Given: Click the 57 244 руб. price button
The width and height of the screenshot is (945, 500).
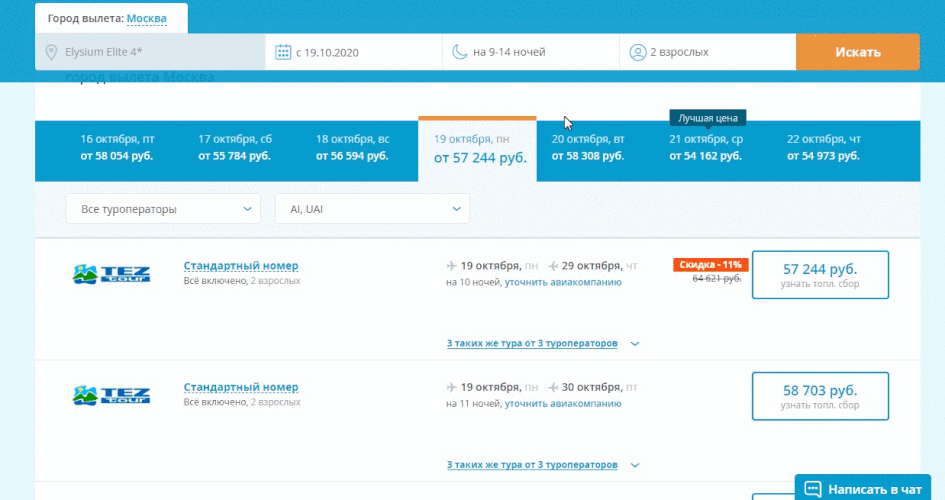Looking at the screenshot, I should [x=820, y=275].
